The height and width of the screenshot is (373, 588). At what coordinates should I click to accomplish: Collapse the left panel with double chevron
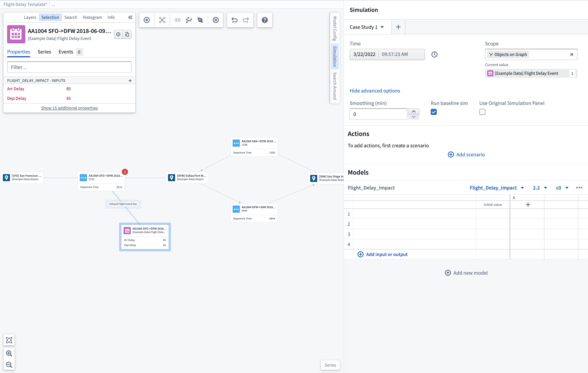coord(130,17)
